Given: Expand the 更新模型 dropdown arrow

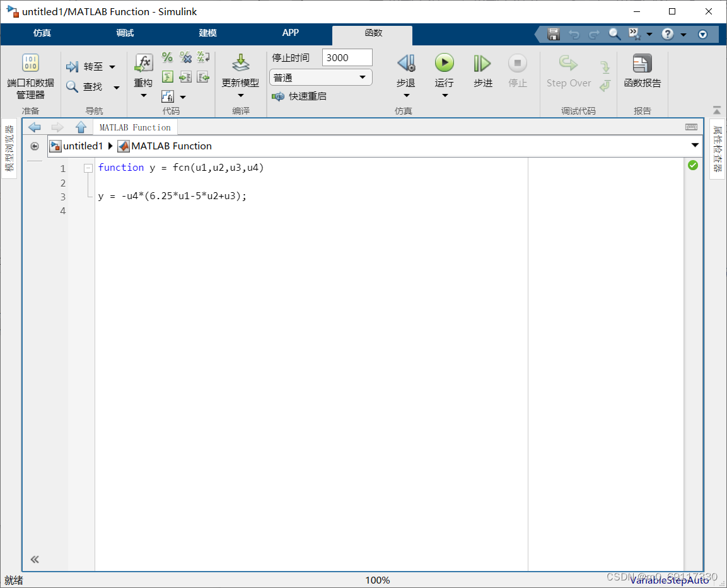Looking at the screenshot, I should click(x=241, y=95).
